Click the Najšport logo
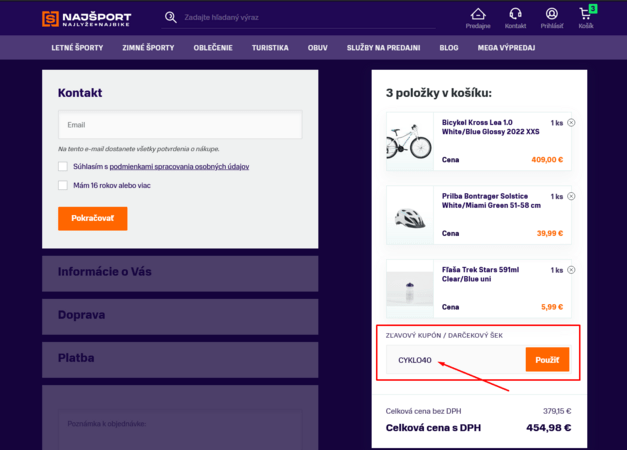The width and height of the screenshot is (627, 450). tap(86, 18)
